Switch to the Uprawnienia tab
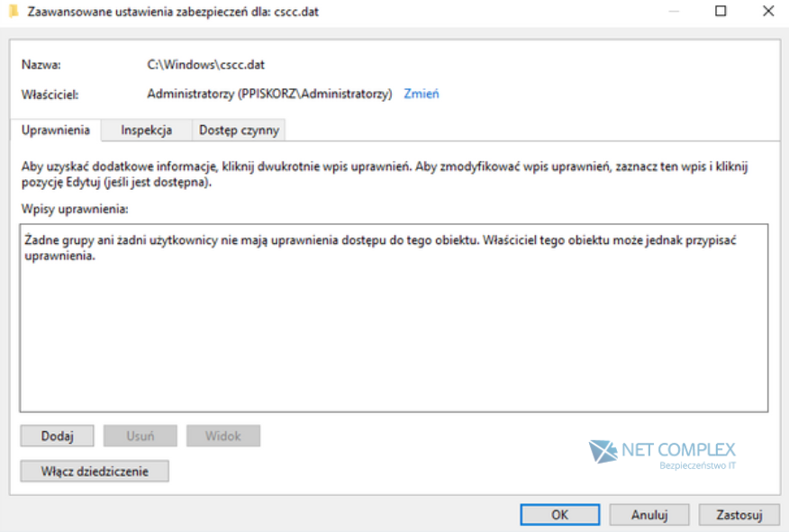 [x=55, y=131]
